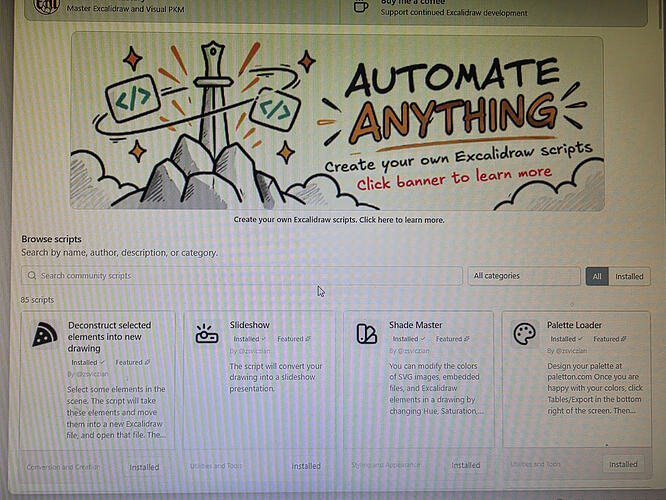
Task: Click Featured badge on Palette Loader card
Action: click(610, 339)
